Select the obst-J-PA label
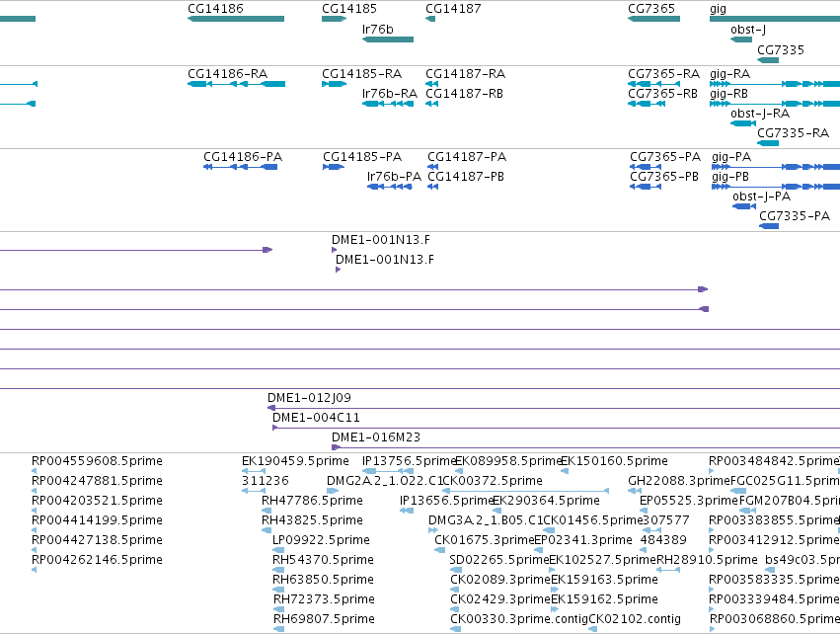 click(x=761, y=197)
